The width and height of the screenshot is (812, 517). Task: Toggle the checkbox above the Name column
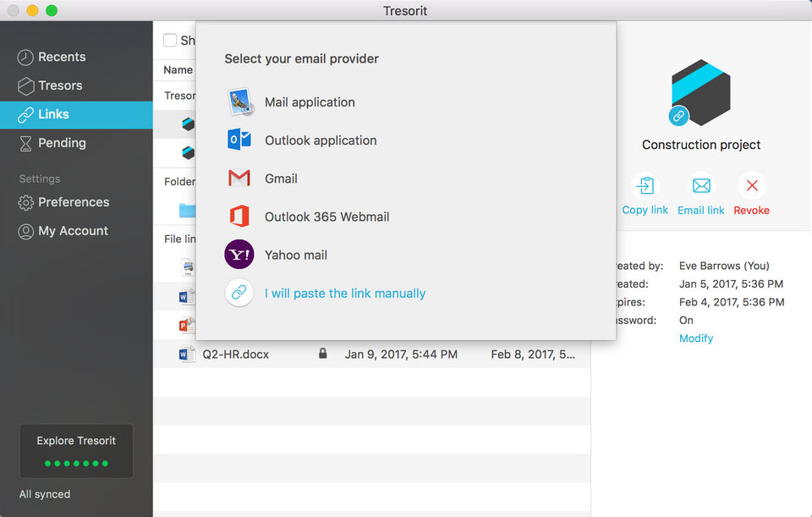tap(170, 40)
